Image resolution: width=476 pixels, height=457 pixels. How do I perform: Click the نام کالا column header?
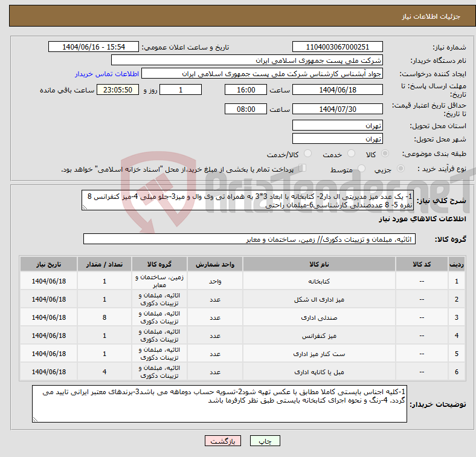point(319,264)
